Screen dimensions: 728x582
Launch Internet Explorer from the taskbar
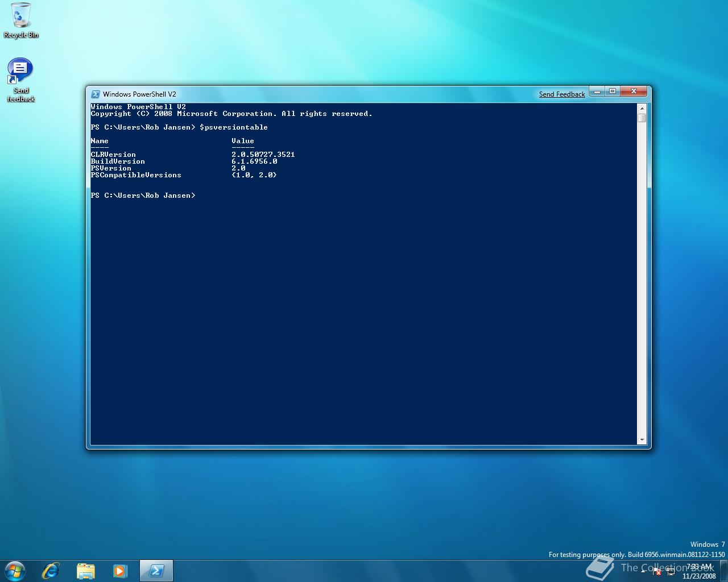click(x=51, y=571)
